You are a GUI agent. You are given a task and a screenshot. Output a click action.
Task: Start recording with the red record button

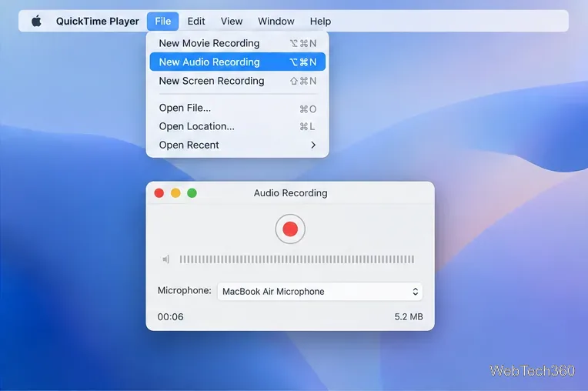[290, 229]
